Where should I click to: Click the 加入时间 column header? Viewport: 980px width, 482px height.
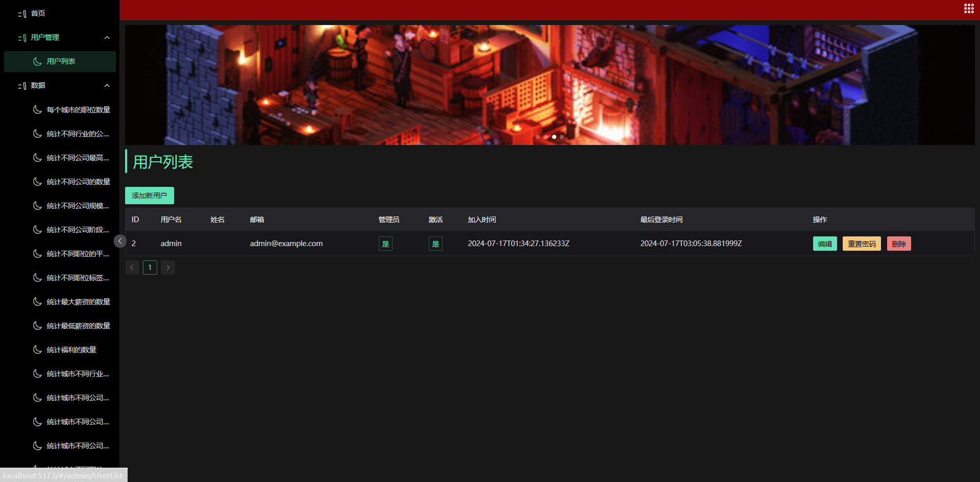click(x=482, y=220)
